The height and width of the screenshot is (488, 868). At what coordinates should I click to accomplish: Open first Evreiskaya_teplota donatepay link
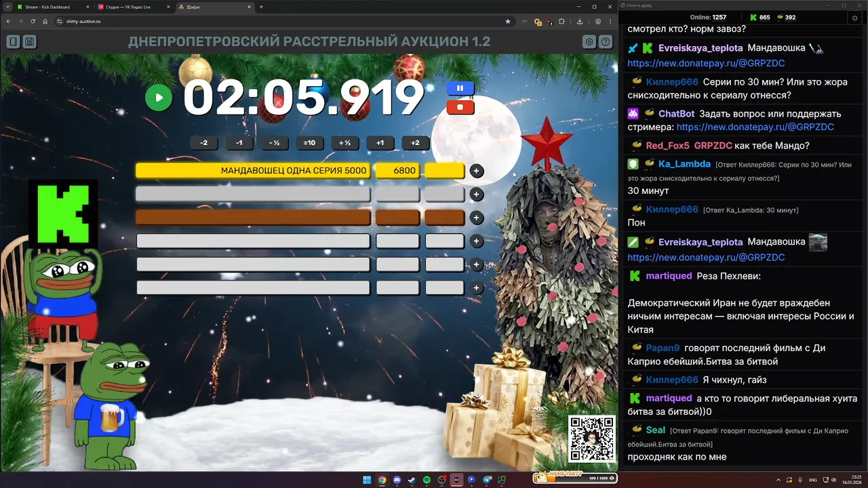pos(706,63)
